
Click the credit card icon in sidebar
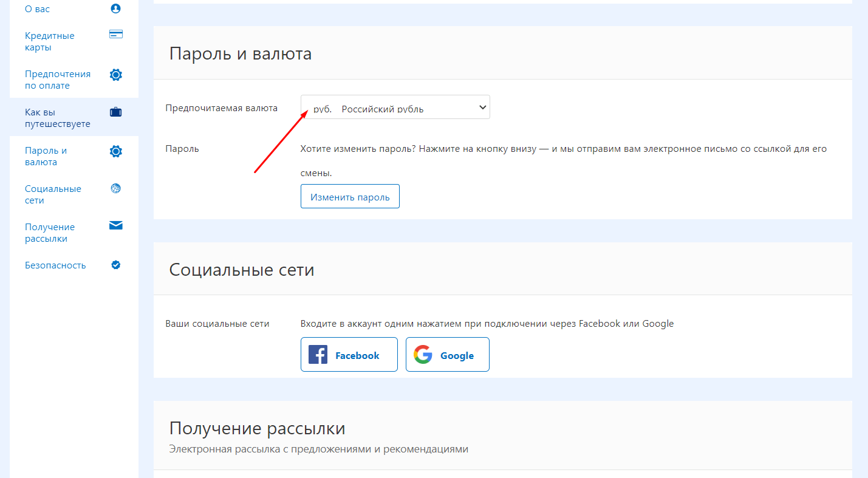115,35
